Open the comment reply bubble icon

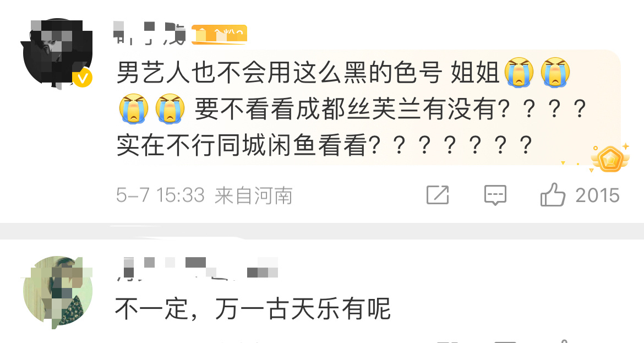[x=495, y=195]
